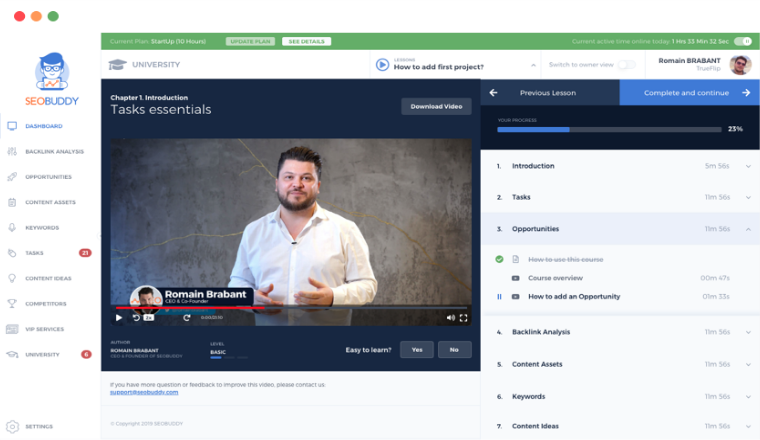Click the Tasks tag icon
The image size is (760, 440).
(x=12, y=253)
